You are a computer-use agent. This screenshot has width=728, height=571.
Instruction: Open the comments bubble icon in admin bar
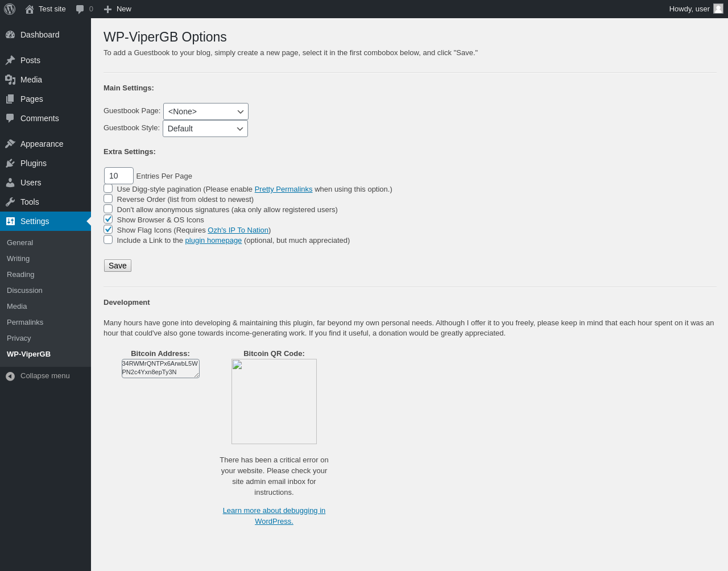tap(80, 9)
